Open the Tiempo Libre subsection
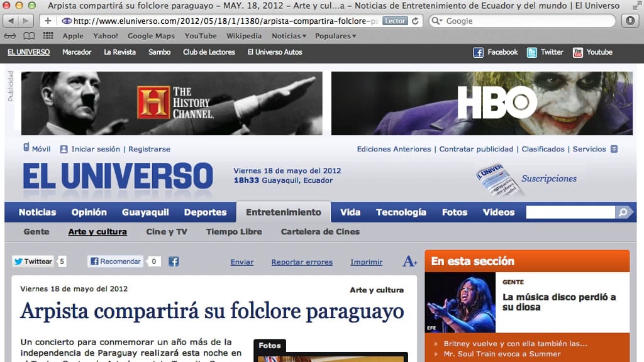The height and width of the screenshot is (362, 644). coord(234,231)
